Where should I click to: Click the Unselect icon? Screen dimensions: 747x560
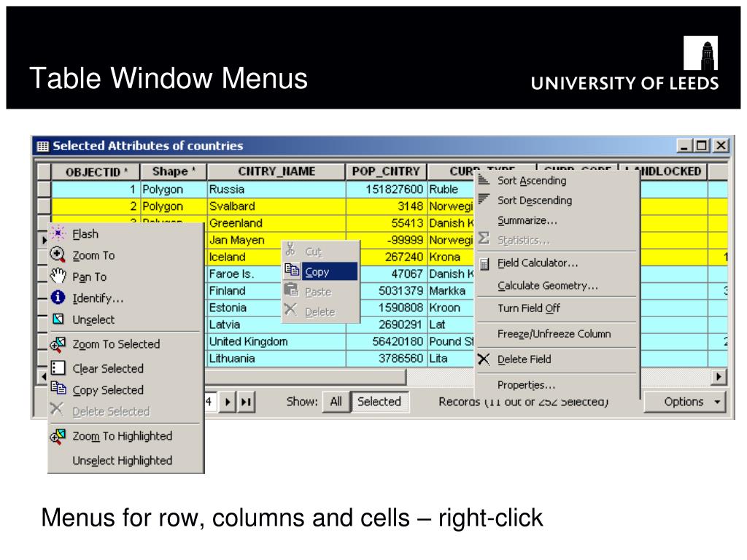(58, 319)
